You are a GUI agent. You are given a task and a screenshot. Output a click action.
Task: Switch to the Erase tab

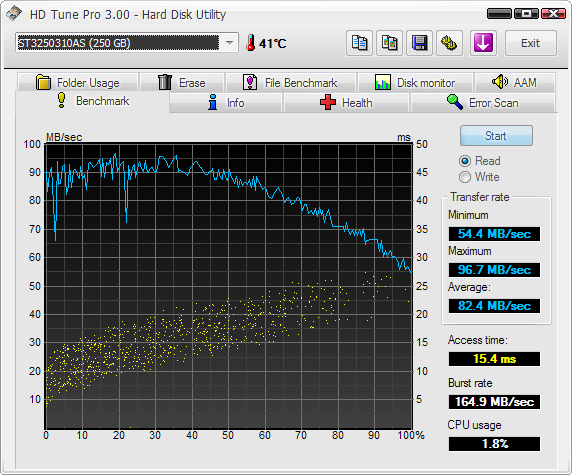pos(182,82)
